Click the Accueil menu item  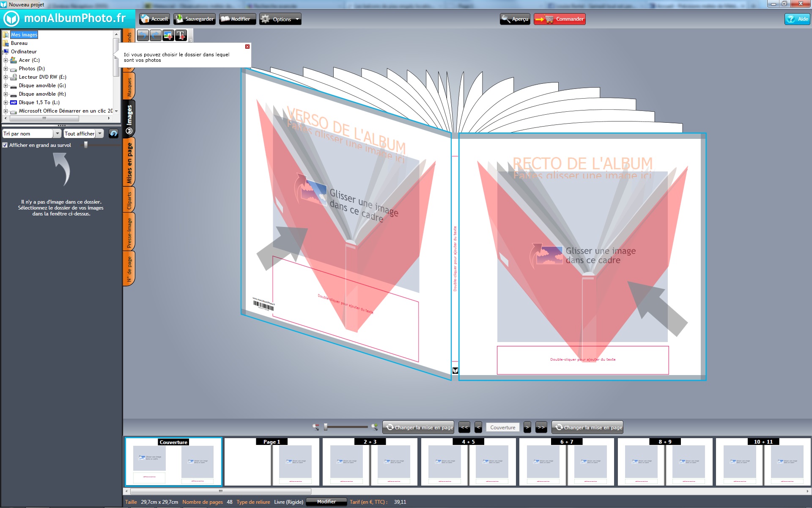coord(155,19)
